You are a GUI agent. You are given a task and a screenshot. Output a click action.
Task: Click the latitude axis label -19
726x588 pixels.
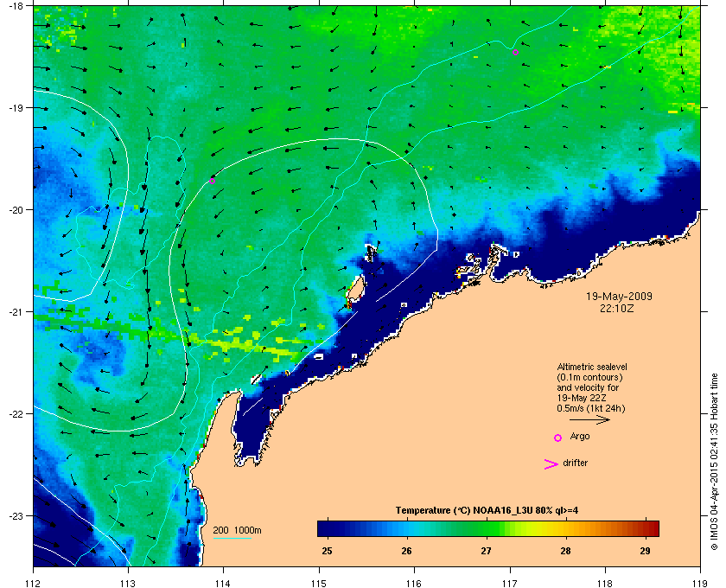coord(16,108)
